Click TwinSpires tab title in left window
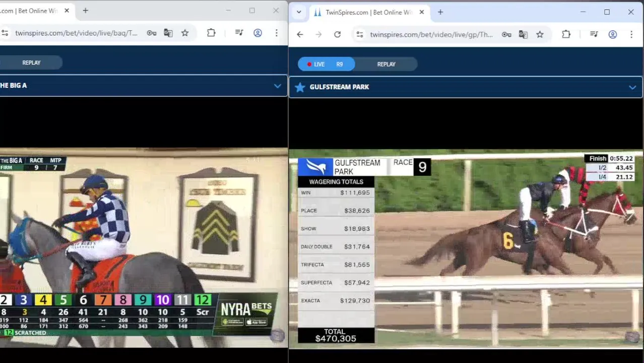The image size is (644, 363). click(x=29, y=11)
